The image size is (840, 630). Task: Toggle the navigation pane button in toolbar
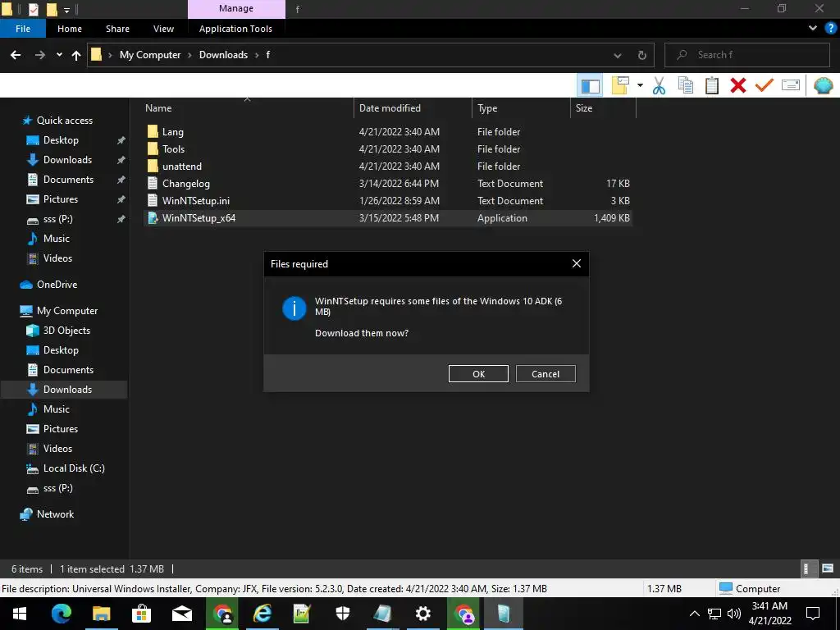click(591, 85)
